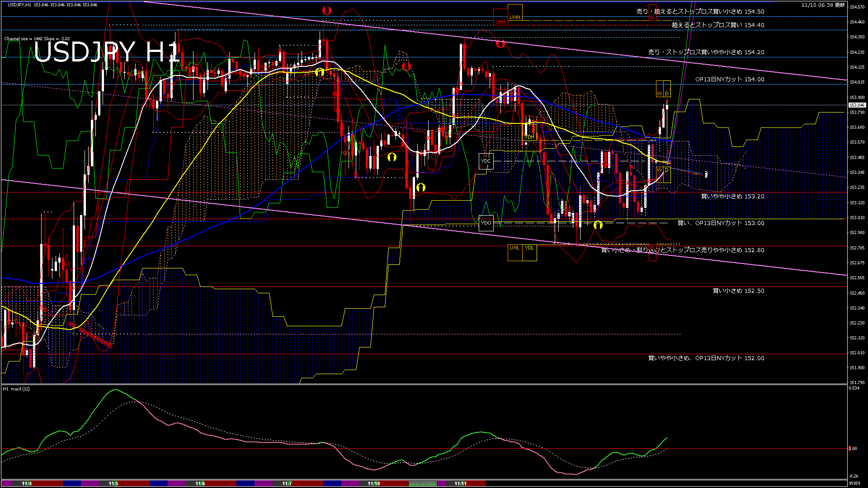
Task: Toggle the LWL level box near 152.80
Action: pos(515,248)
